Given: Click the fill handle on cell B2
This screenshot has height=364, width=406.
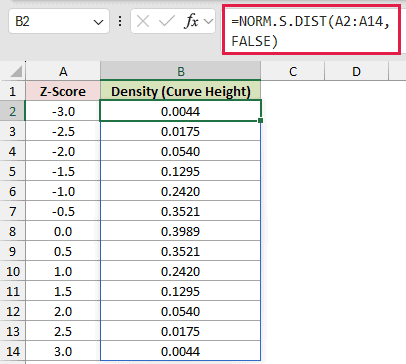Looking at the screenshot, I should tap(260, 120).
